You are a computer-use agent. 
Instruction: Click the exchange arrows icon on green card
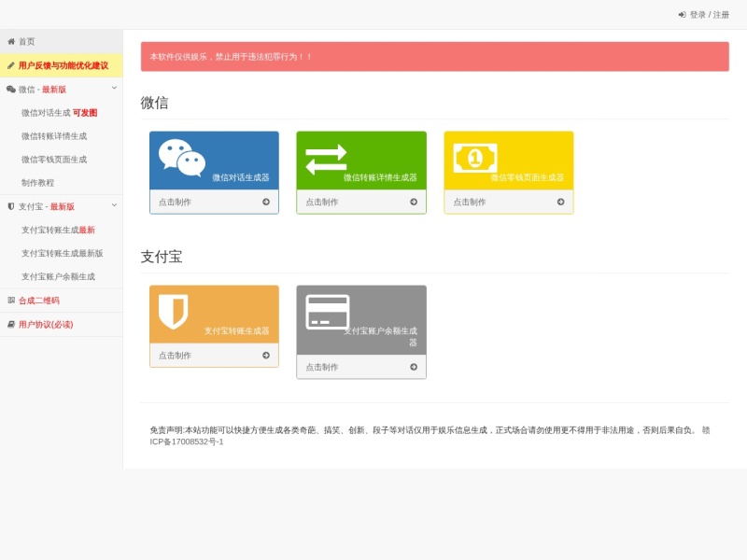[x=326, y=160]
